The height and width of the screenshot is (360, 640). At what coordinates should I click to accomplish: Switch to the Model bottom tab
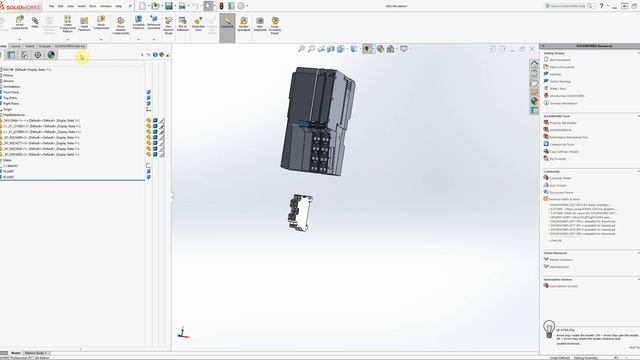16,353
